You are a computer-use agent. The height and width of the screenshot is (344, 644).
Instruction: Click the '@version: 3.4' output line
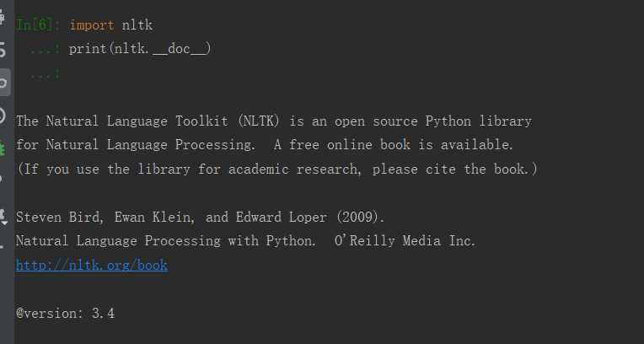pyautogui.click(x=65, y=314)
